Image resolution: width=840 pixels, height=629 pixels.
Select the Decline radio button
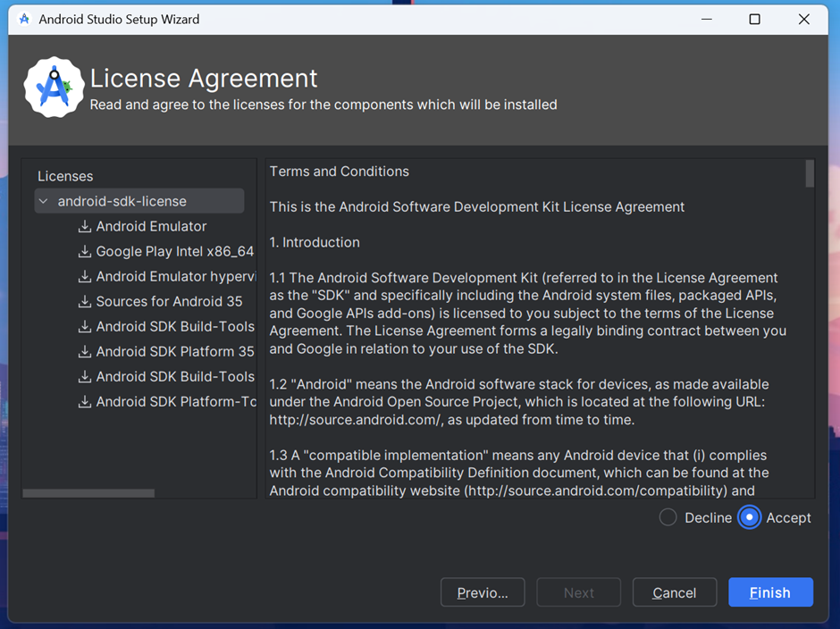point(668,517)
